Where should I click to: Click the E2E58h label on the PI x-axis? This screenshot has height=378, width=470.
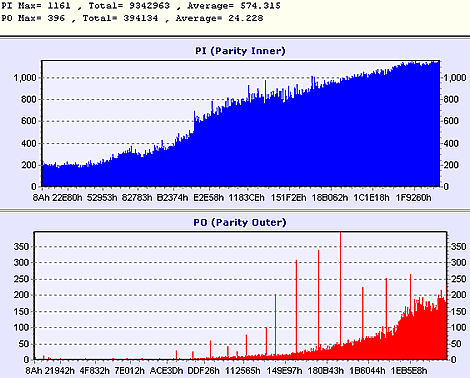(209, 198)
